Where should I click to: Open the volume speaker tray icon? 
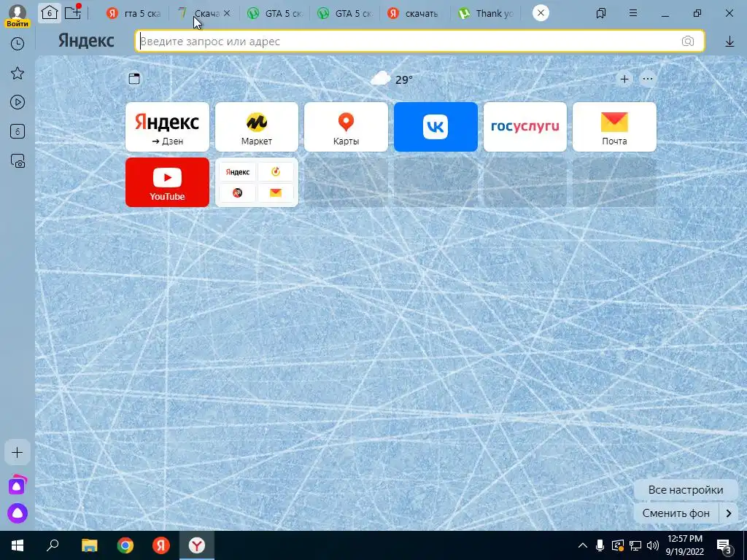click(653, 545)
